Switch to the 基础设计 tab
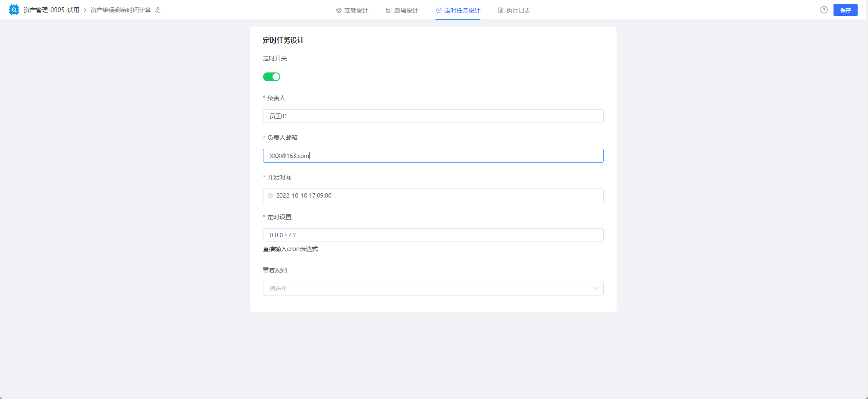The width and height of the screenshot is (868, 399). [x=352, y=10]
